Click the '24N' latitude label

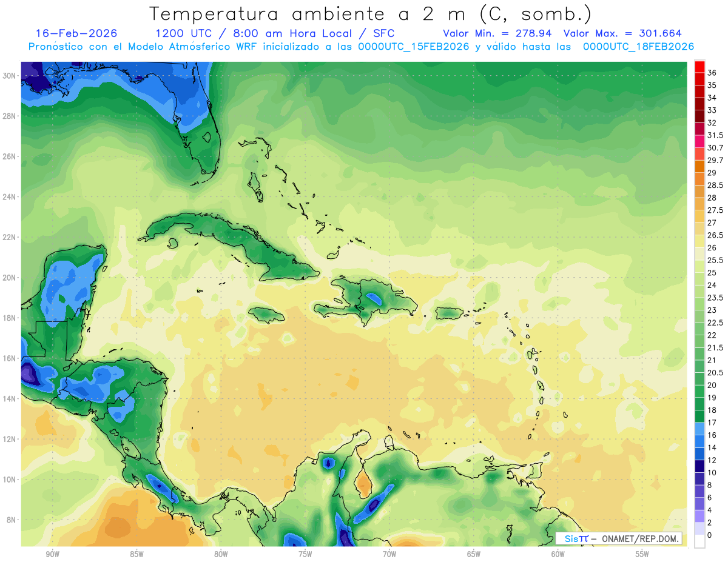10,197
